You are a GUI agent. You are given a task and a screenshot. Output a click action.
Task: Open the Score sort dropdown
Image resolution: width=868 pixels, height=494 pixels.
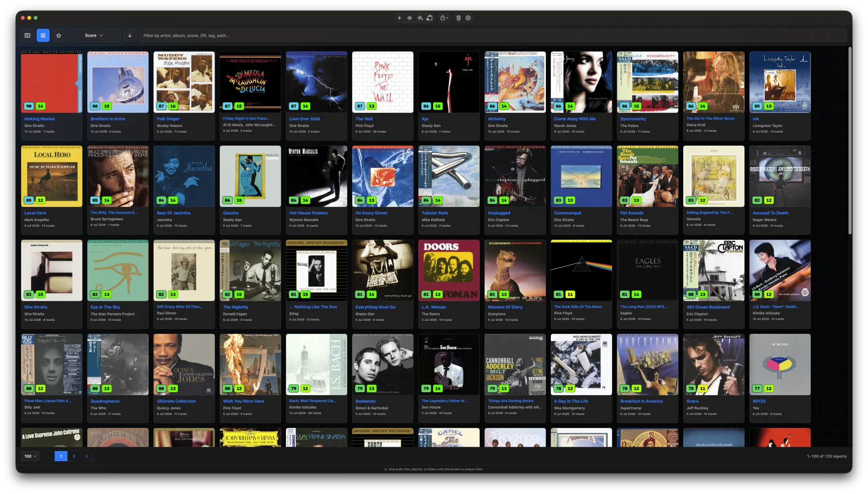tap(94, 35)
